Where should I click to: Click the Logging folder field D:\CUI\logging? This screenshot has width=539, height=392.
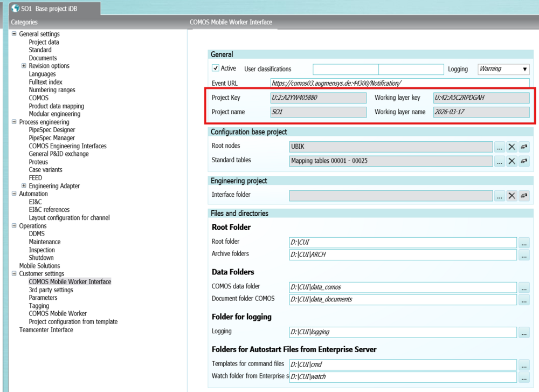(403, 332)
